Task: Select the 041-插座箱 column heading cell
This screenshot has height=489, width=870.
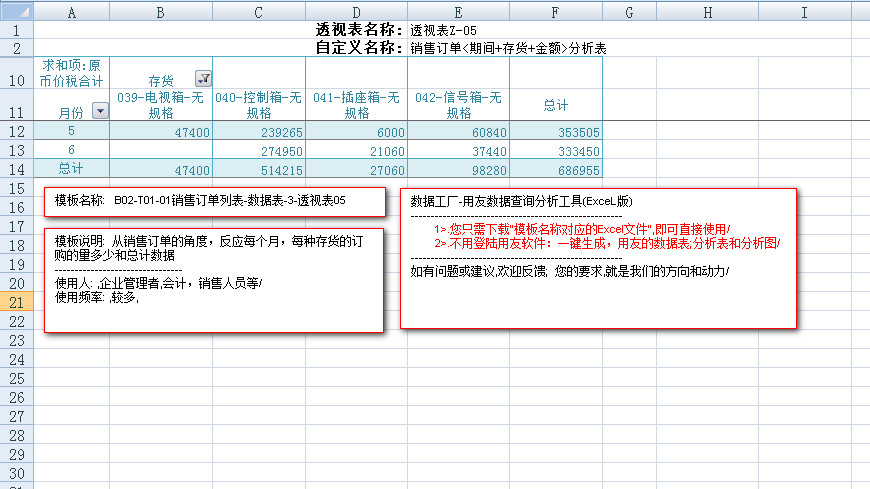Action: (357, 105)
